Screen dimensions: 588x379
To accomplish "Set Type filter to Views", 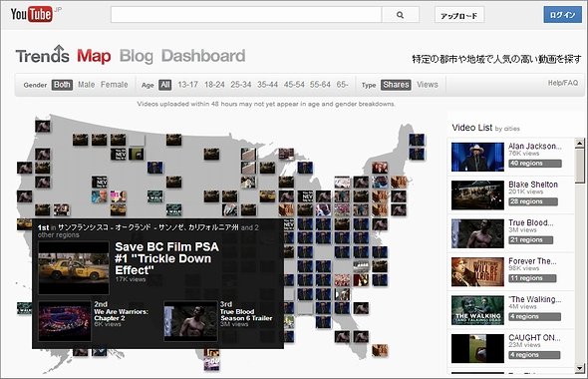I will pos(428,85).
